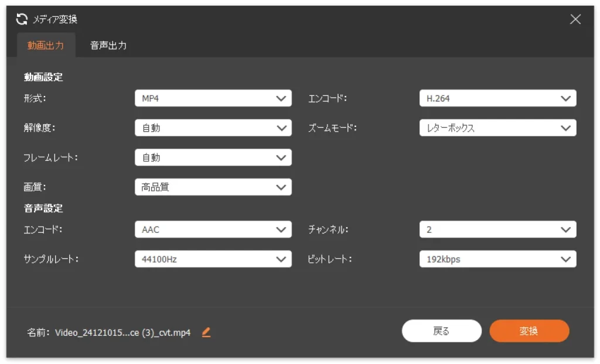Open the 解像度 dropdown
This screenshot has width=600, height=364.
pos(213,128)
